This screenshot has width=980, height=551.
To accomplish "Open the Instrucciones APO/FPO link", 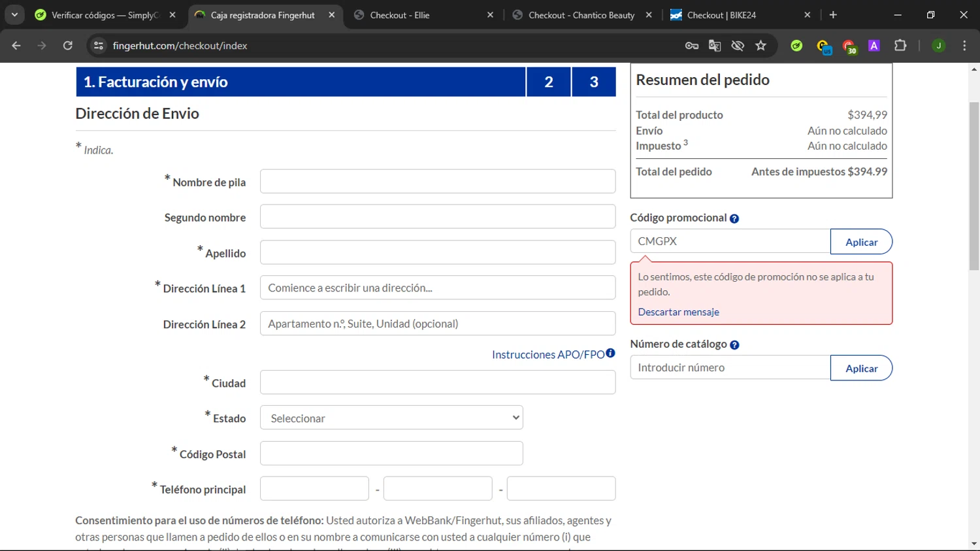I will pos(548,354).
